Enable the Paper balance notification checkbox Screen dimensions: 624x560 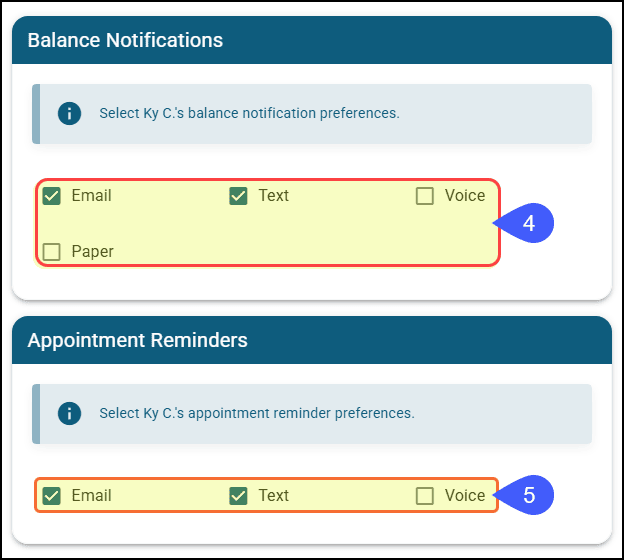pos(52,252)
